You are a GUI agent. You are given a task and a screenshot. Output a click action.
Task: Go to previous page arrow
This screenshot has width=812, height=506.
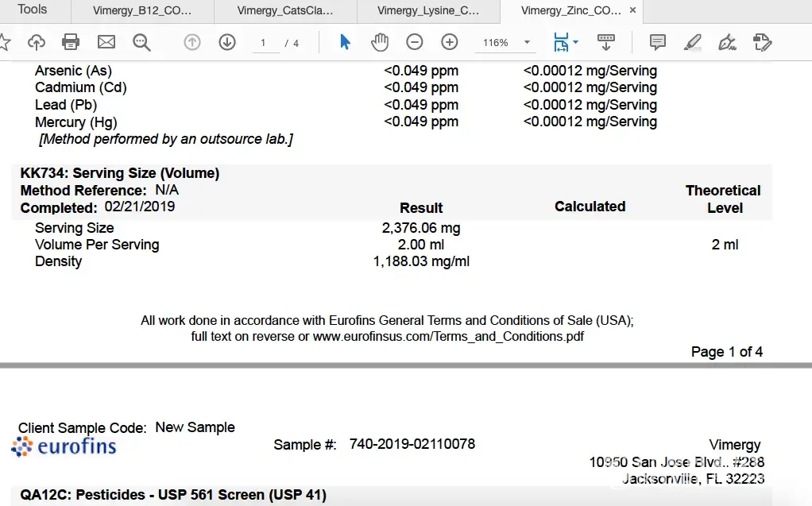[192, 42]
